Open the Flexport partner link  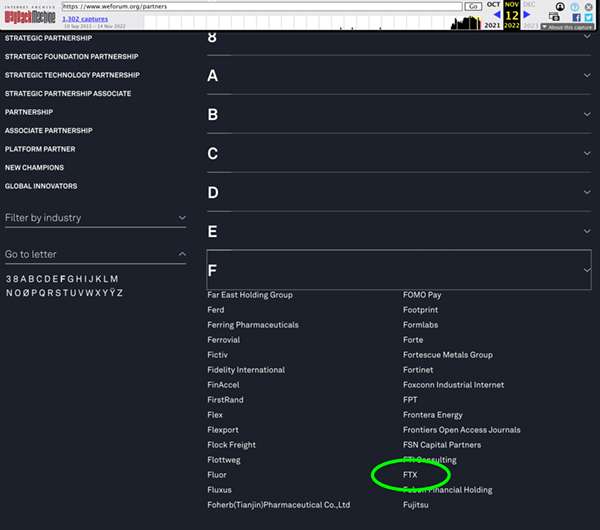(x=223, y=430)
